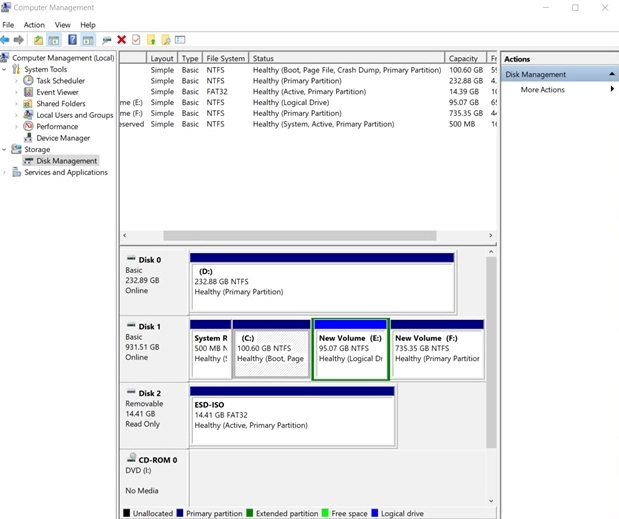Viewport: 619px width, 519px height.
Task: Click the Properties checkmark page icon
Action: (136, 40)
